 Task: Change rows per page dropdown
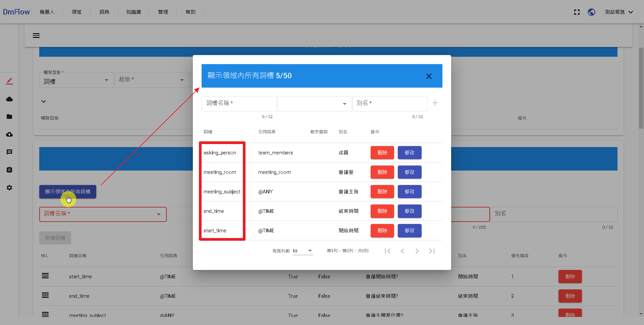[x=303, y=251]
